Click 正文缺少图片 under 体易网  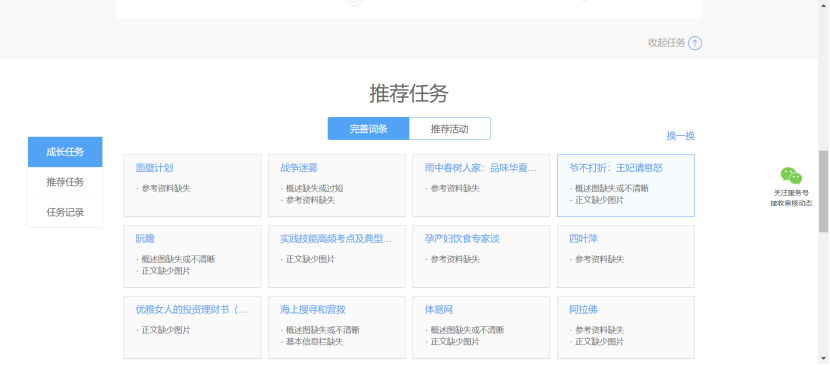pyautogui.click(x=455, y=342)
